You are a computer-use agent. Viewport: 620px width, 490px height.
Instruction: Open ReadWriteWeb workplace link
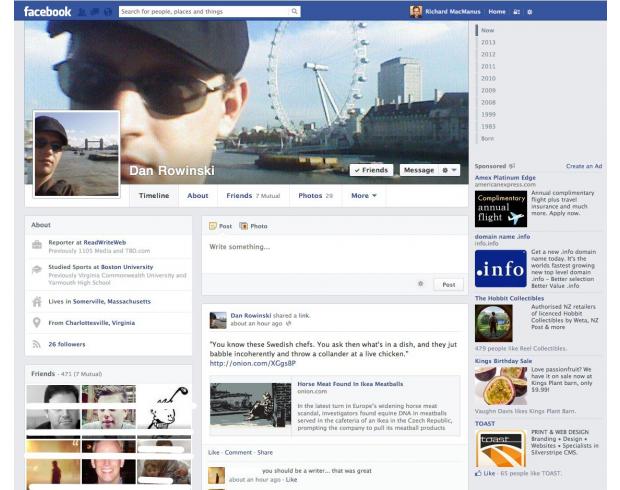coord(104,242)
